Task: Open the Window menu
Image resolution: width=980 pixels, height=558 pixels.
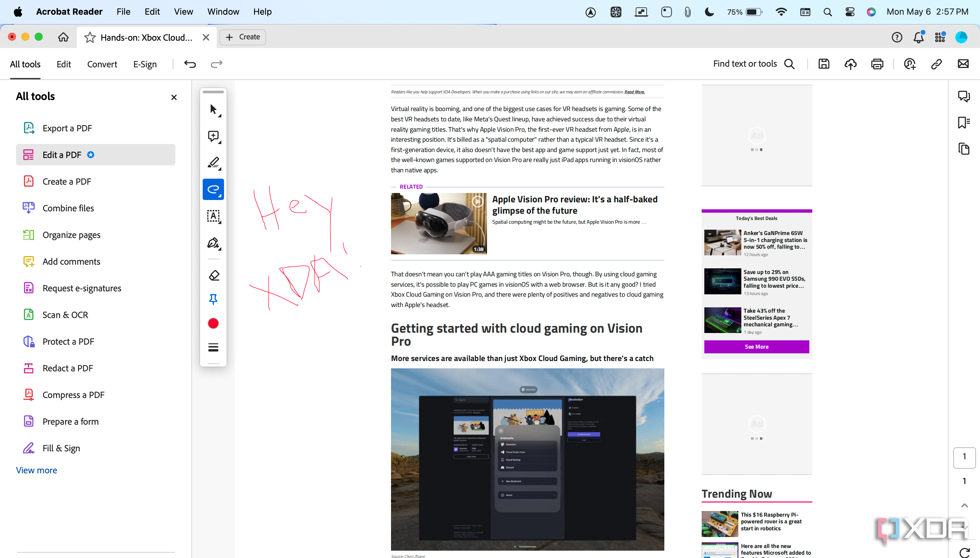Action: click(223, 11)
